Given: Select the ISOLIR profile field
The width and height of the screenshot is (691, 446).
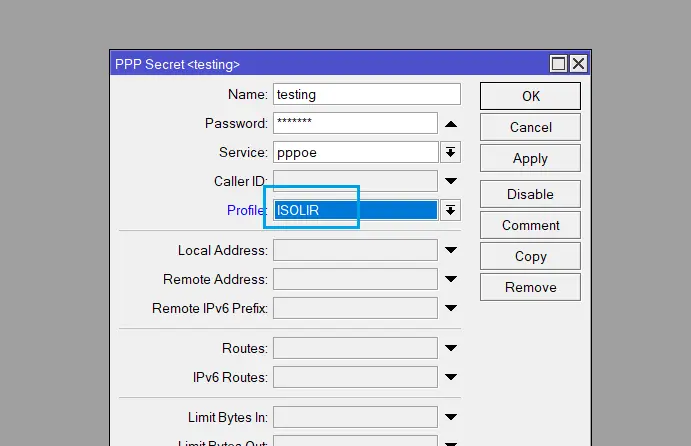Looking at the screenshot, I should click(355, 210).
